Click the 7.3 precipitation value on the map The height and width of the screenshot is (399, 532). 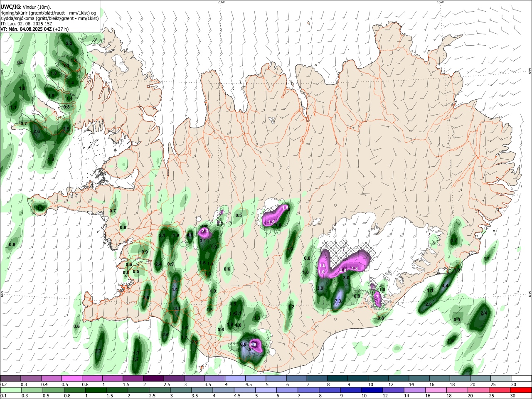pos(338,301)
